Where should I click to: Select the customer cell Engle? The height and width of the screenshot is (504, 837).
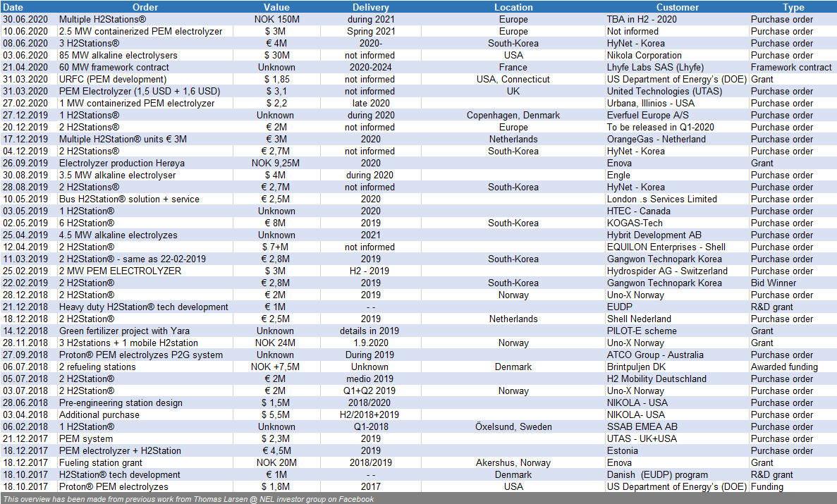coord(618,175)
